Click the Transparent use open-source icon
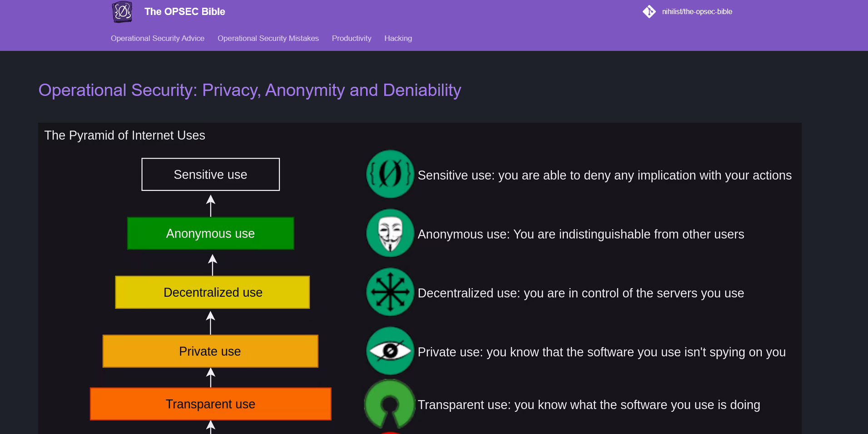This screenshot has width=868, height=434. tap(390, 404)
